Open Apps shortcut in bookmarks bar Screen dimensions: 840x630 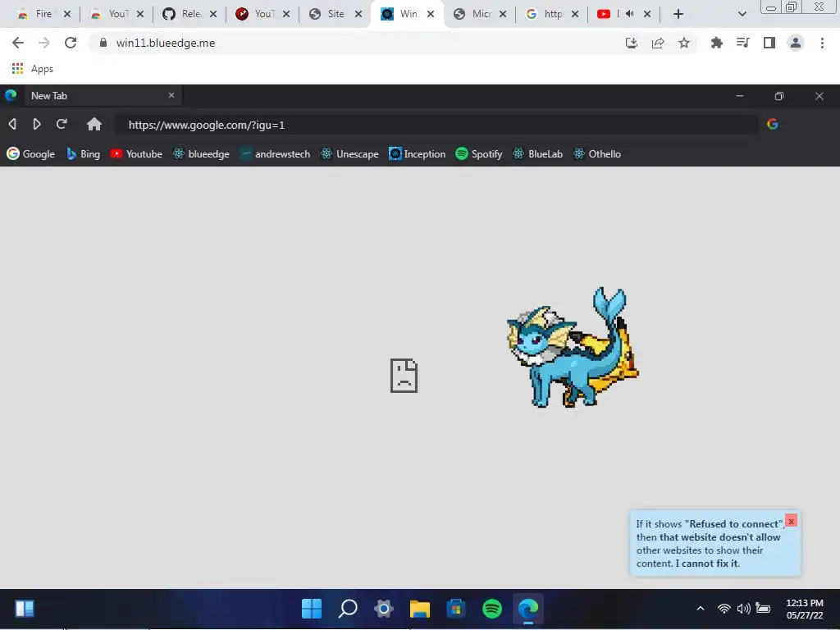[x=33, y=69]
